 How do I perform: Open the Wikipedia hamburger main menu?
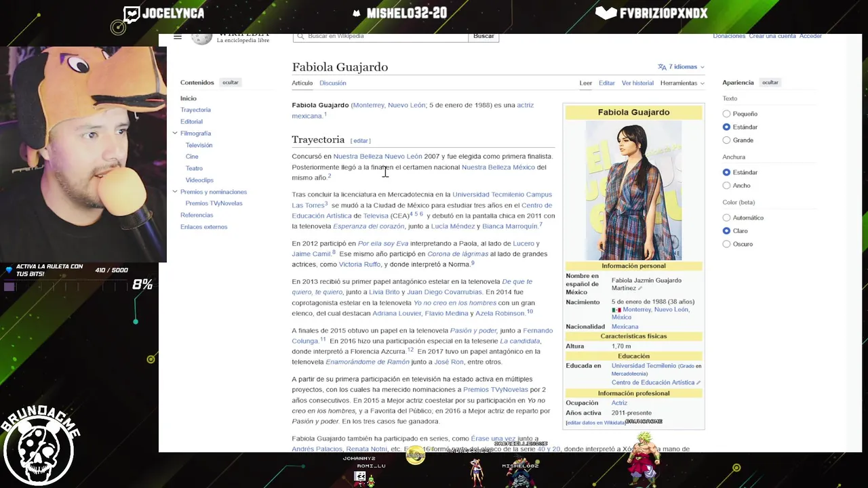pos(178,37)
